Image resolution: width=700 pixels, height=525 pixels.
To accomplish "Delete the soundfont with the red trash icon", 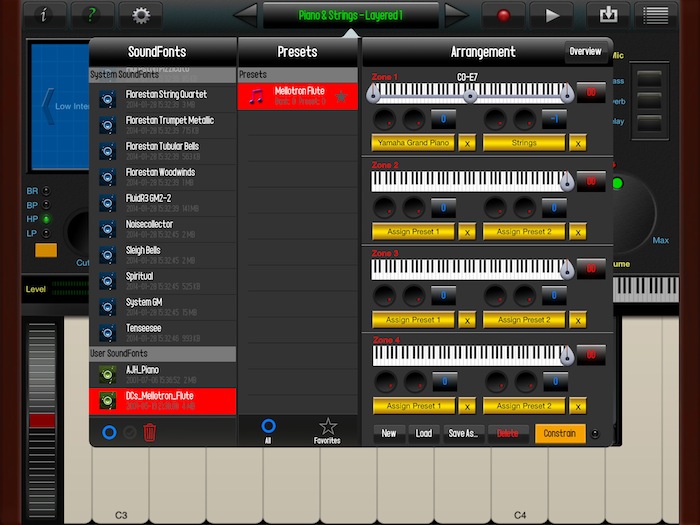I will 150,432.
